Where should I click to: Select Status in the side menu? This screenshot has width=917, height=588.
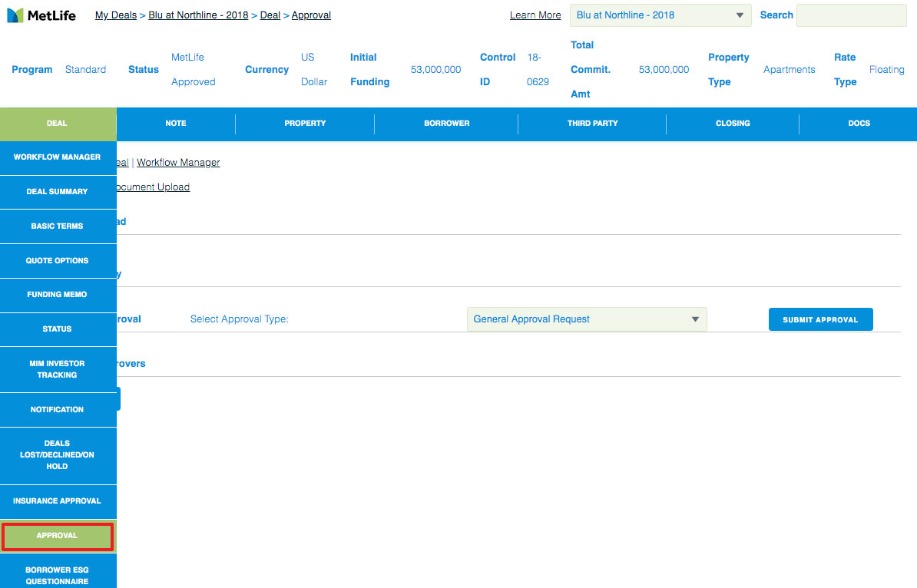coord(58,329)
